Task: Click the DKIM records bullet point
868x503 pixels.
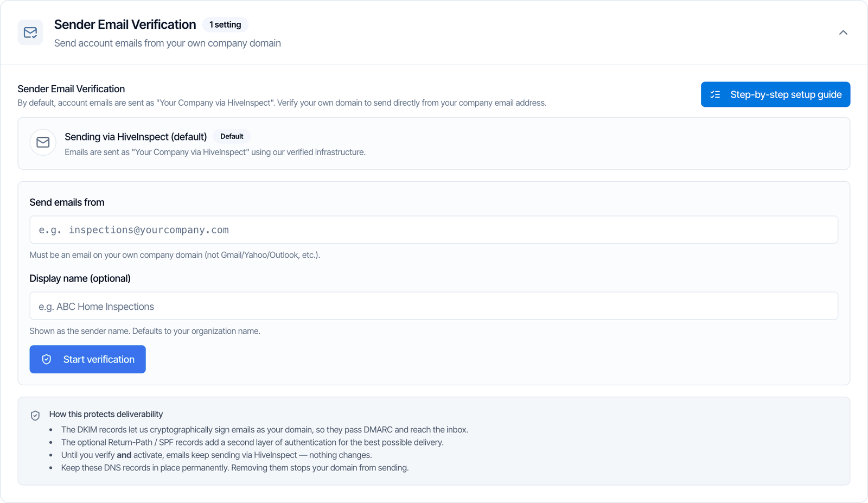Action: (265, 430)
